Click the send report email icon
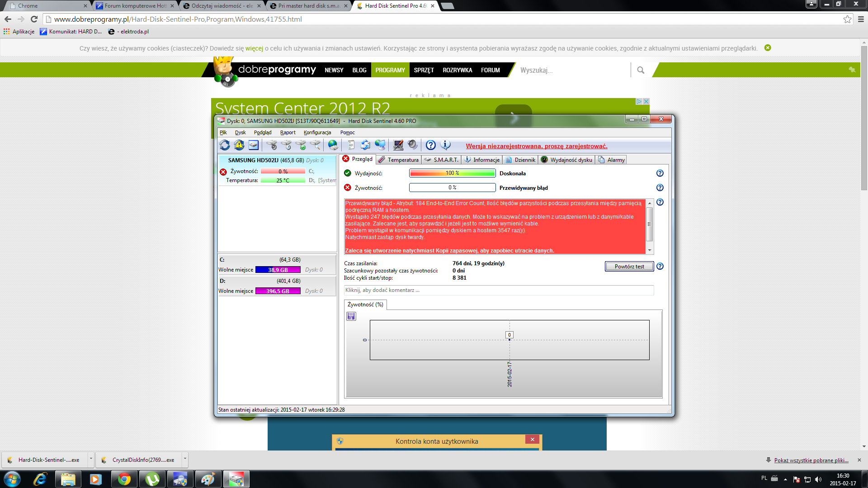The width and height of the screenshot is (868, 488). (364, 145)
